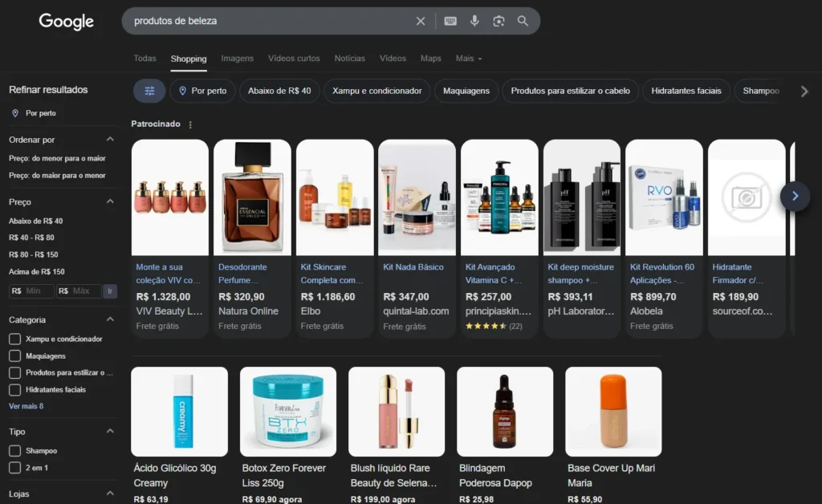Select the Hidratantes faciais chip
The image size is (822, 504).
[686, 91]
